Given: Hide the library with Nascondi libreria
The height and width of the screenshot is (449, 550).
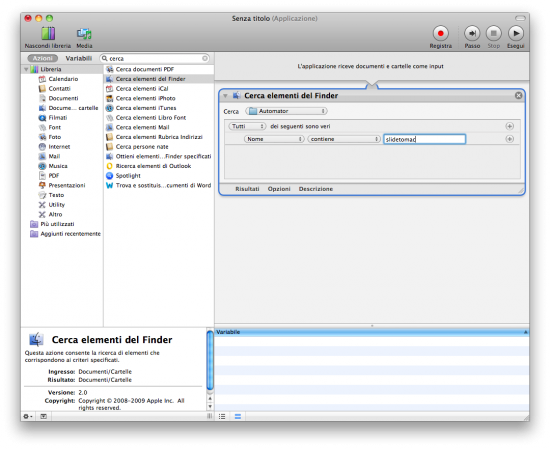Looking at the screenshot, I should coord(48,38).
